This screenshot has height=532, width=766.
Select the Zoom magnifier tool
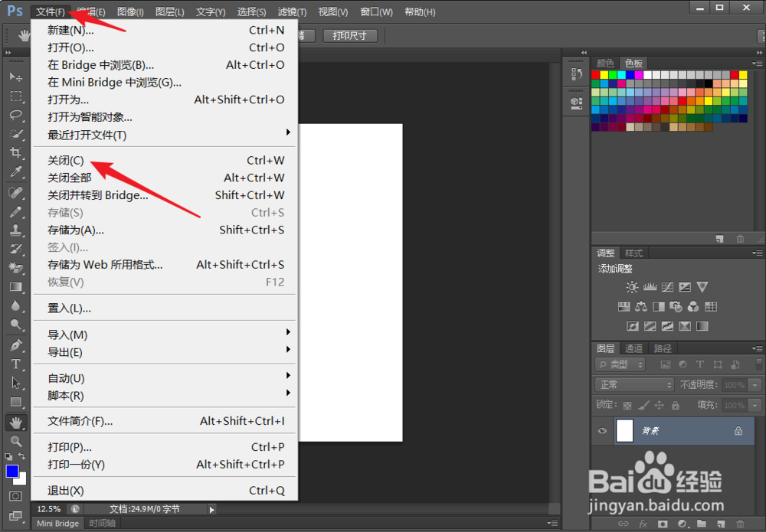coord(15,441)
